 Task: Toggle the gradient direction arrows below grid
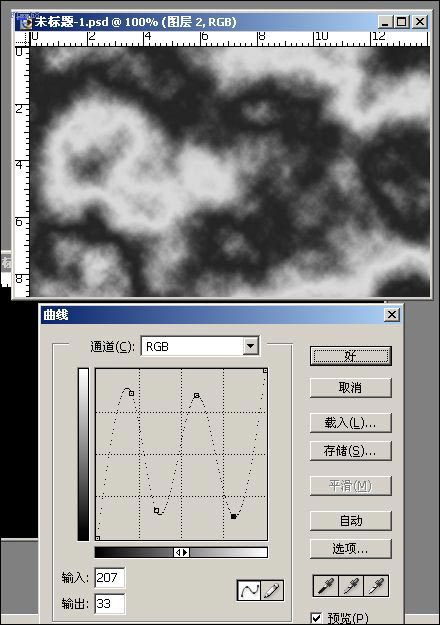(181, 552)
